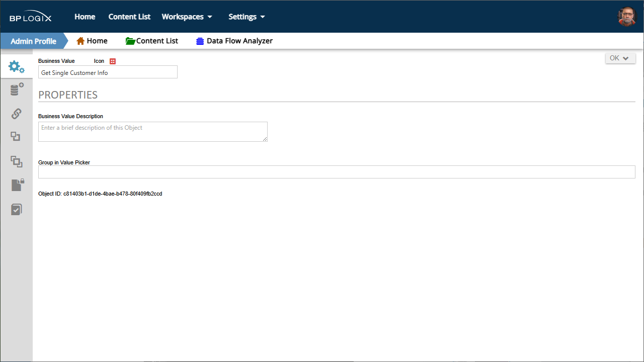The image size is (644, 362).
Task: Open the locked document permissions icon
Action: click(x=18, y=185)
